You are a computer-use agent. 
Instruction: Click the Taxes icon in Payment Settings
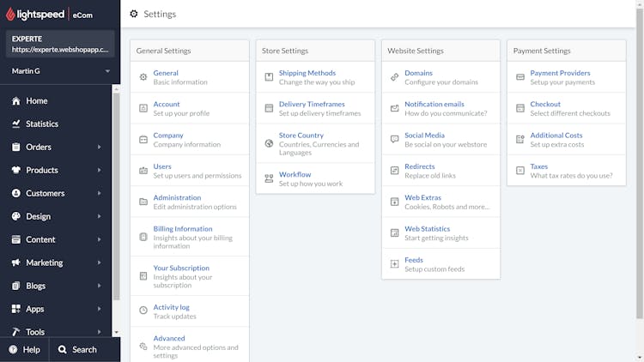520,171
